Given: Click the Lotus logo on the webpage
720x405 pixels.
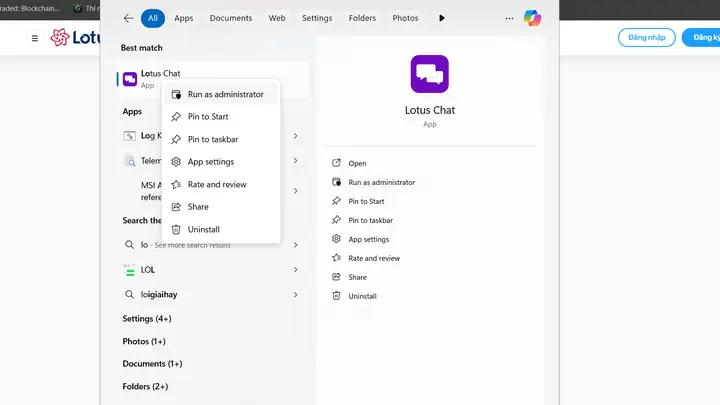Looking at the screenshot, I should coord(75,37).
